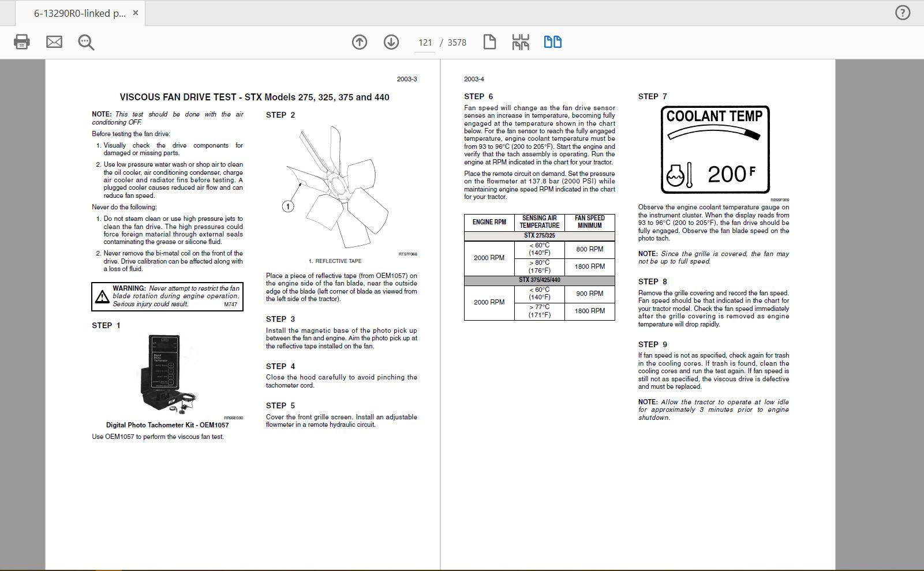Select the 6-13290R0-linked document tab
924x571 pixels.
click(79, 13)
